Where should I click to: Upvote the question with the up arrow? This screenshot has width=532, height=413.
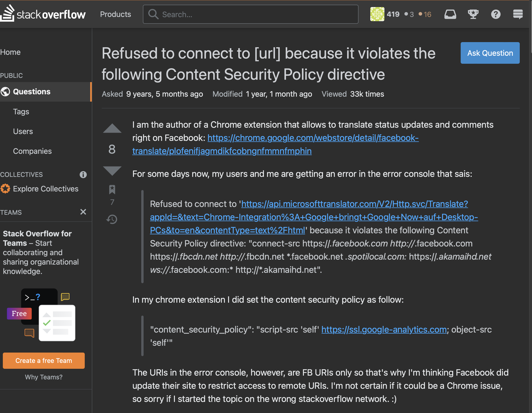tap(112, 128)
